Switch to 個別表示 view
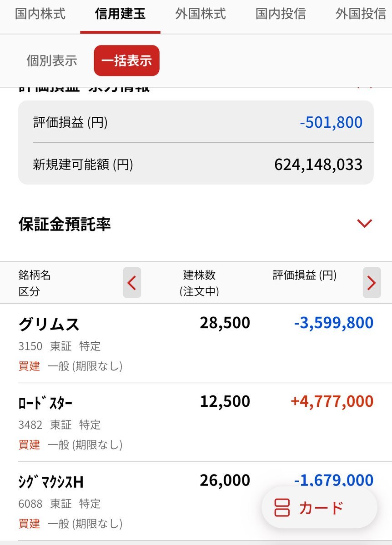 click(x=52, y=61)
